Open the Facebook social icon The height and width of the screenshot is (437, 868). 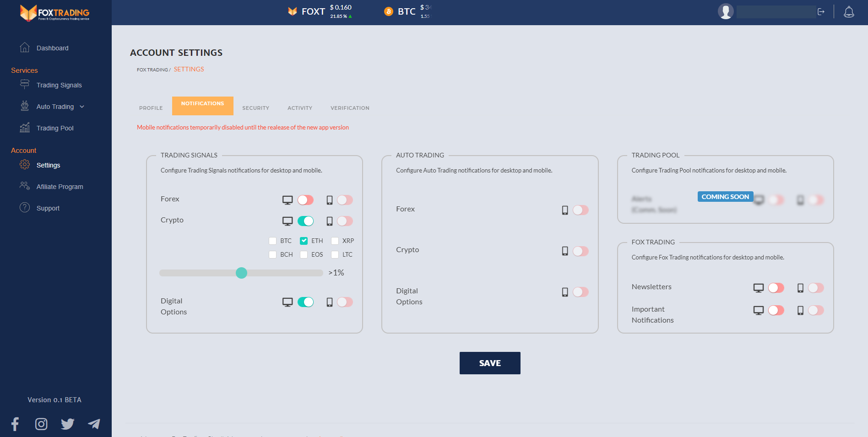click(15, 424)
